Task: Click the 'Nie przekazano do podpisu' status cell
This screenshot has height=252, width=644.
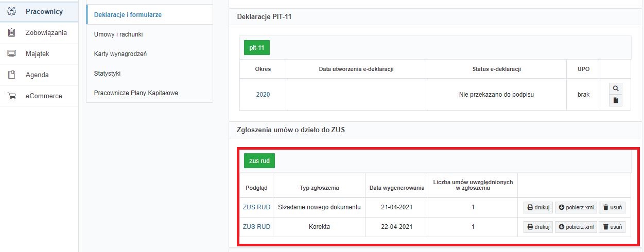Action: tap(496, 95)
